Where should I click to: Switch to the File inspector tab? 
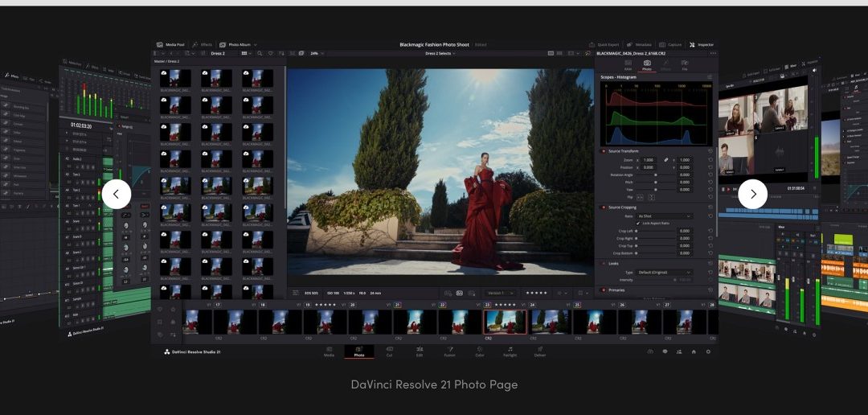[x=685, y=65]
